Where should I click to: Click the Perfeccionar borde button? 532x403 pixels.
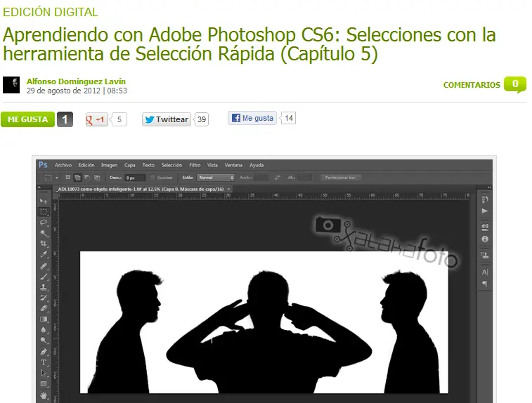(341, 177)
